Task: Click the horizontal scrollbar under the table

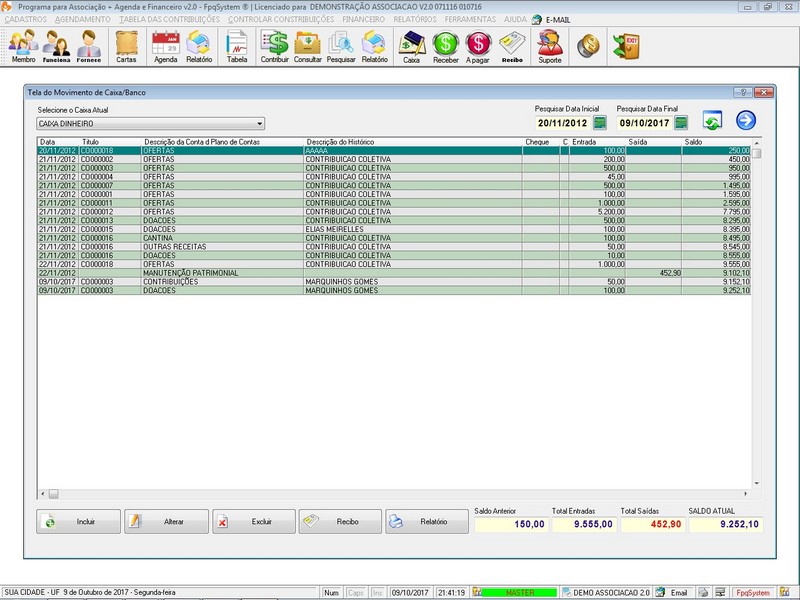Action: tap(400, 494)
